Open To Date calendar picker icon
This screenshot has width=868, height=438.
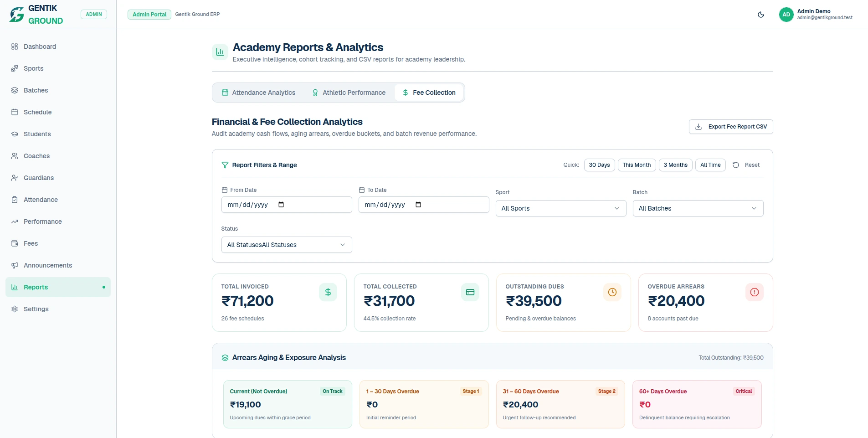[x=418, y=205]
